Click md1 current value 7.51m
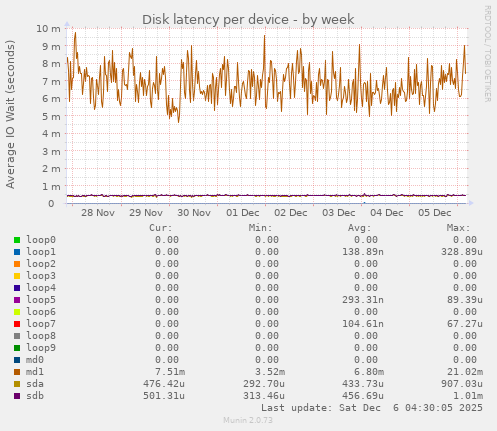Screen dimensions: 497x431 pos(170,372)
